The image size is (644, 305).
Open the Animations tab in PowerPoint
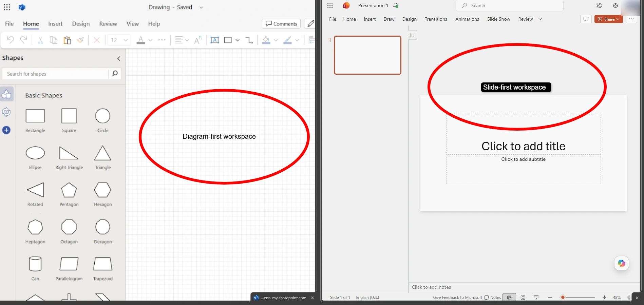[x=467, y=19]
